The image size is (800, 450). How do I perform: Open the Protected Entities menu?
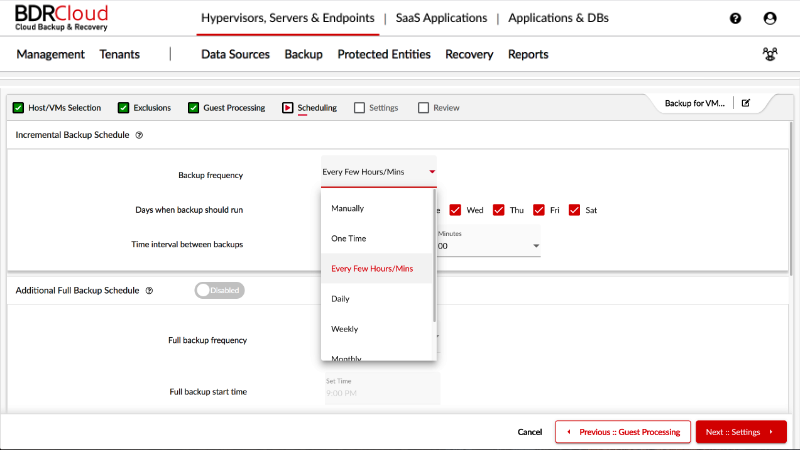pyautogui.click(x=384, y=54)
